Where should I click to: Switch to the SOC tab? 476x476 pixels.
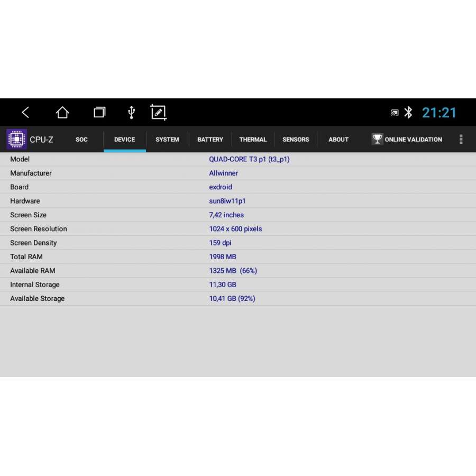(81, 139)
